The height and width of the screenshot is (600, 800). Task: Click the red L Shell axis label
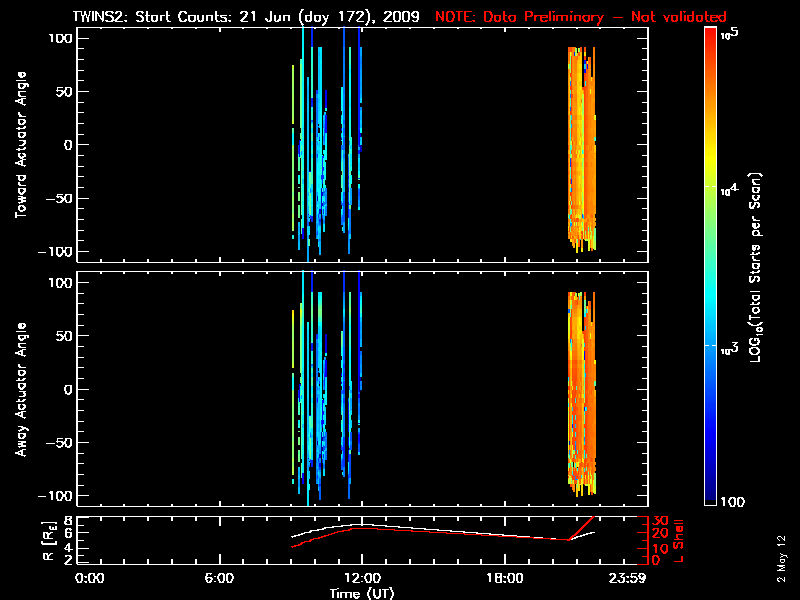(x=679, y=539)
